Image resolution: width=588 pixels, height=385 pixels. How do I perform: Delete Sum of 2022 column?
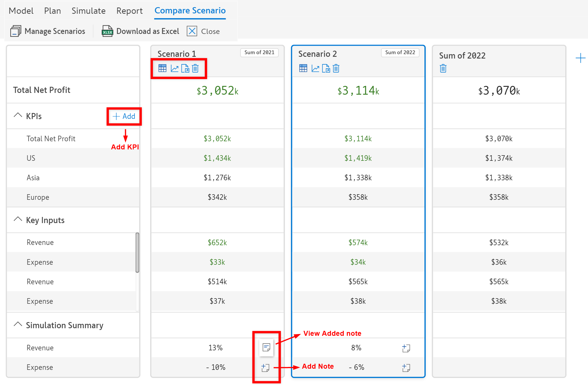443,68
